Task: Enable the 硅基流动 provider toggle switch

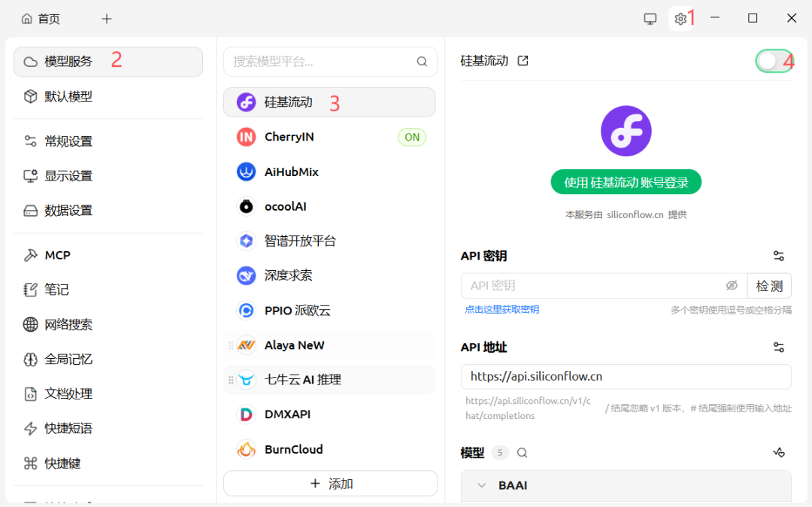Action: tap(774, 61)
